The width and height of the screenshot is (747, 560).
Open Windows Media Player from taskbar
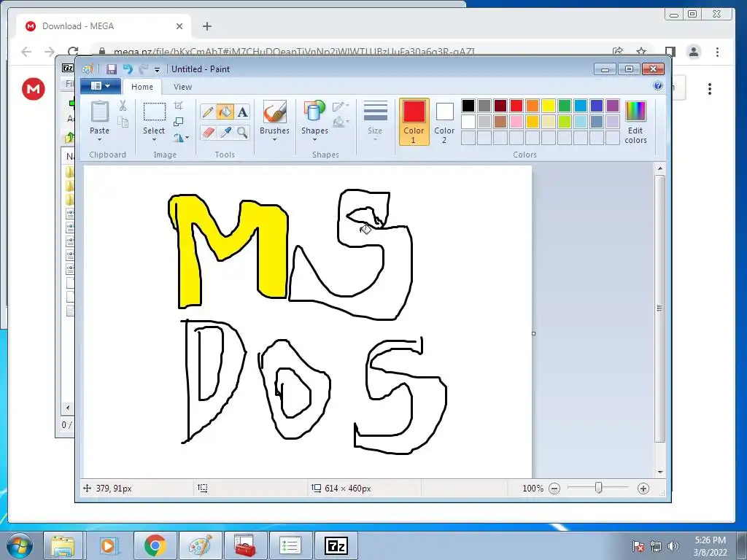point(109,545)
